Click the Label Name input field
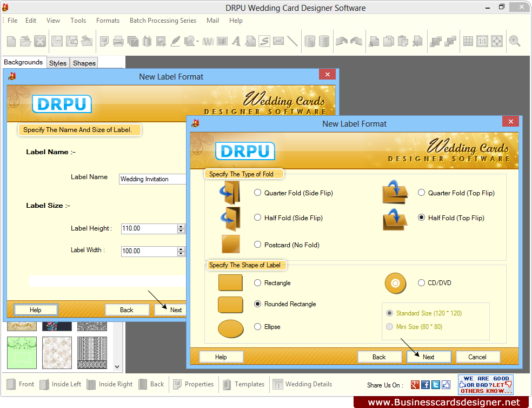The width and height of the screenshot is (532, 408). (152, 179)
